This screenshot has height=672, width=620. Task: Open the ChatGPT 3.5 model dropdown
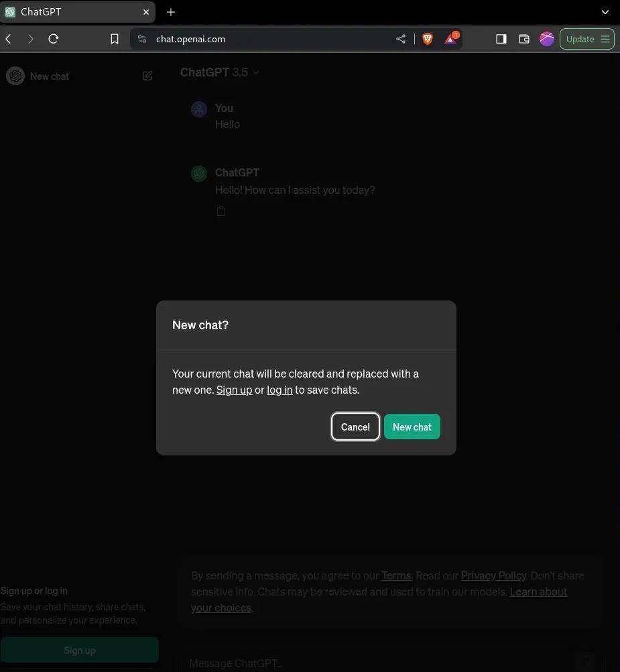pos(220,72)
